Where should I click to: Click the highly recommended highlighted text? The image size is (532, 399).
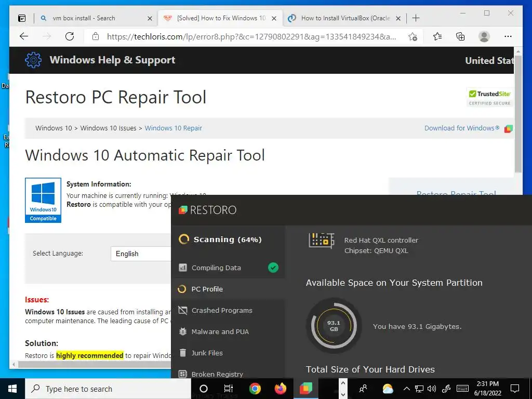(89, 355)
